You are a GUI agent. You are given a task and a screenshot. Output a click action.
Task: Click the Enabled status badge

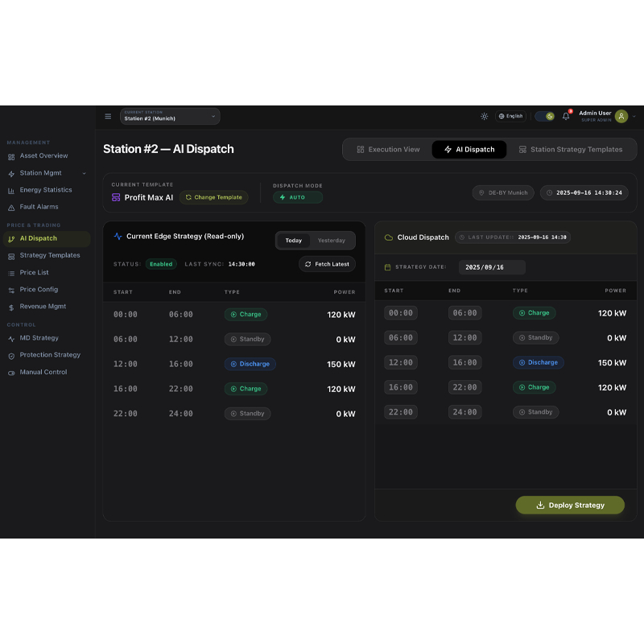click(160, 264)
